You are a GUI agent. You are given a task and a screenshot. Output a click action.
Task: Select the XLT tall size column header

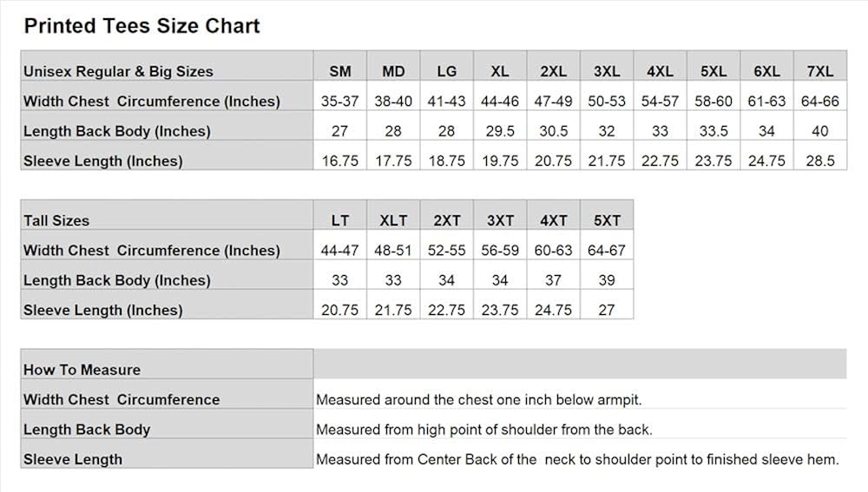(393, 220)
